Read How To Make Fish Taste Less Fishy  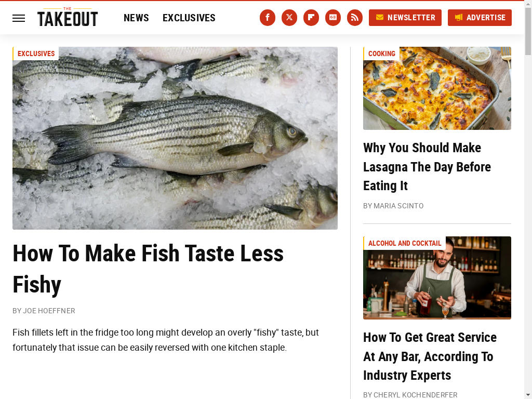click(148, 269)
